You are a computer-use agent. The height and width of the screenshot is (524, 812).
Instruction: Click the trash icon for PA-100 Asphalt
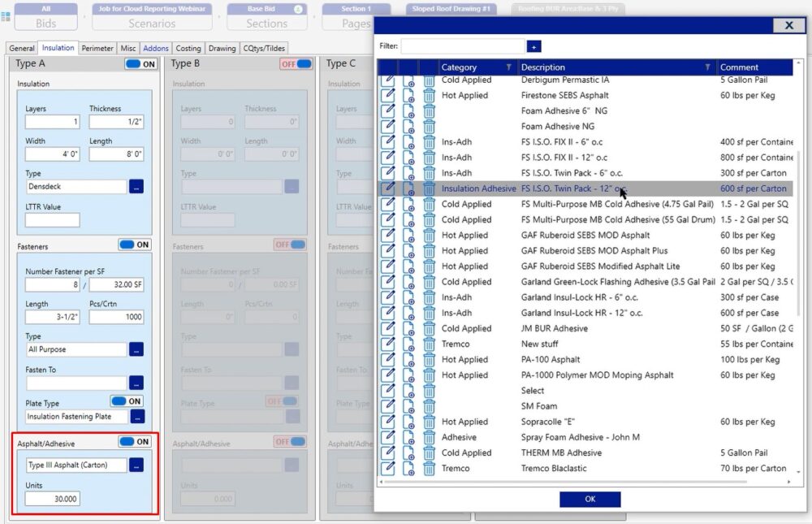429,360
